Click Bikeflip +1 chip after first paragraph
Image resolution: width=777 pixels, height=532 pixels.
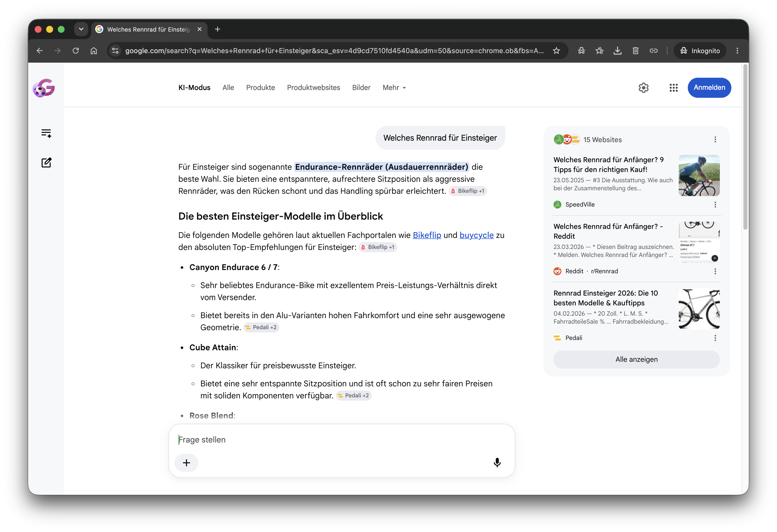click(467, 191)
